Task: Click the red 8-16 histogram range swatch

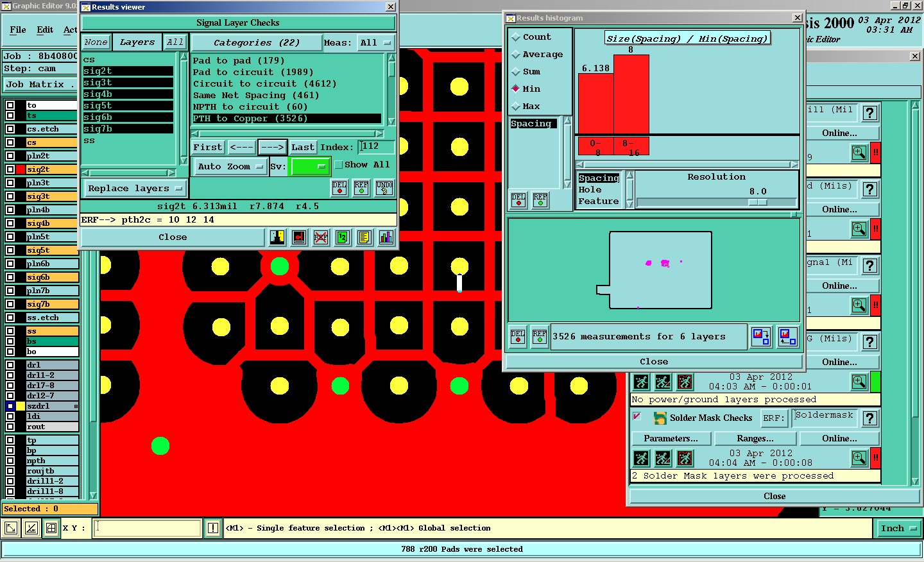Action: pyautogui.click(x=631, y=146)
